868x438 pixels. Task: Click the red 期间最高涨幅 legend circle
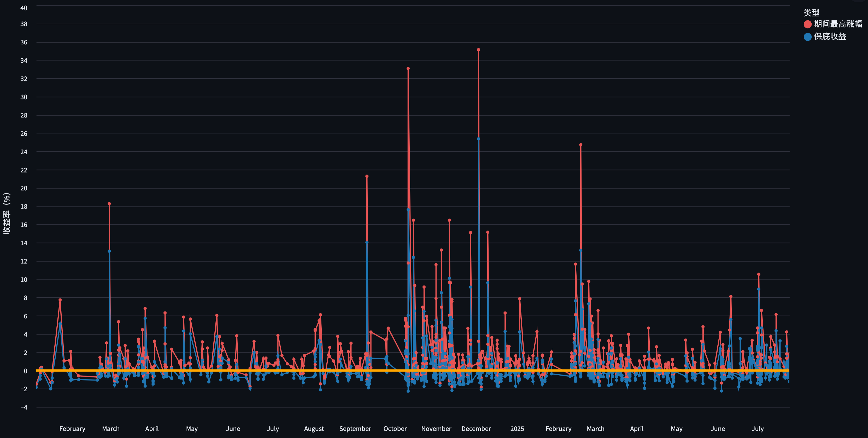point(807,24)
